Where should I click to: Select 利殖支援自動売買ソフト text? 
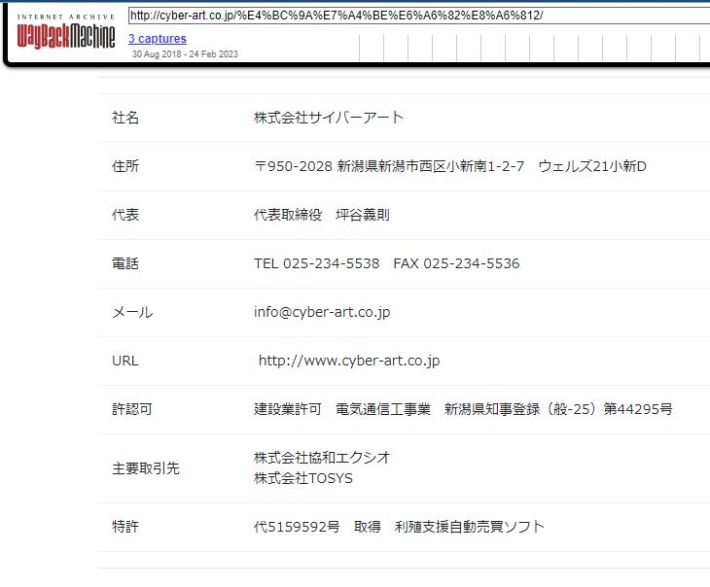[x=469, y=527]
